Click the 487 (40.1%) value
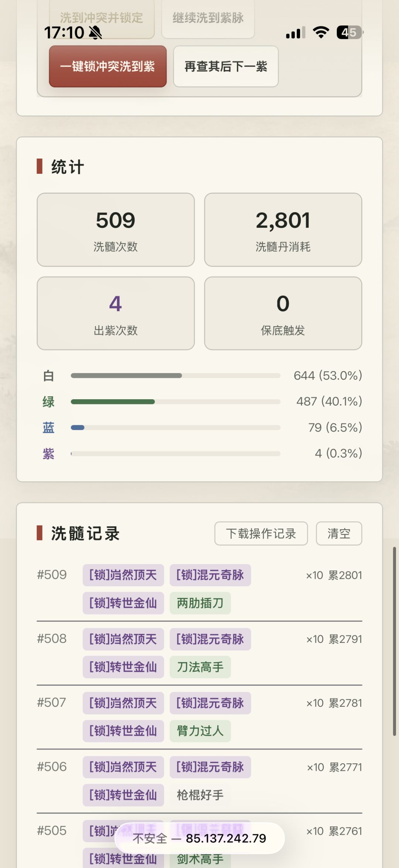 (x=329, y=401)
